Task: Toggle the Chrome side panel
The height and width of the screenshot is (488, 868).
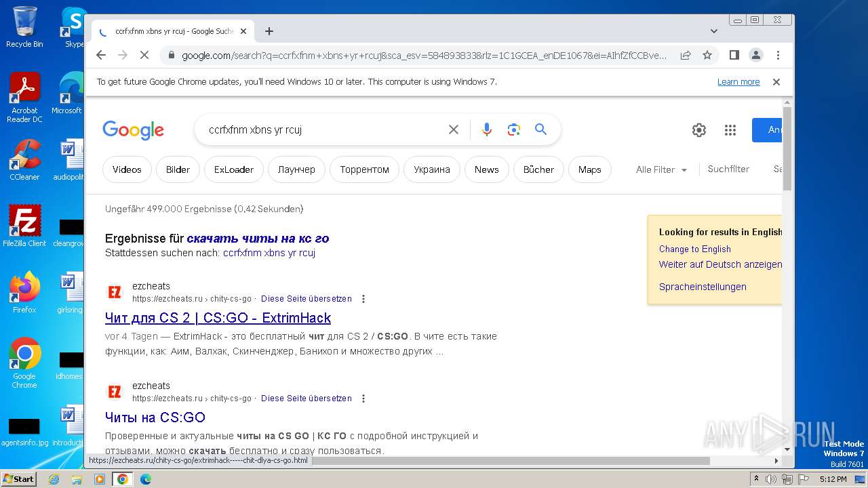Action: coord(734,55)
